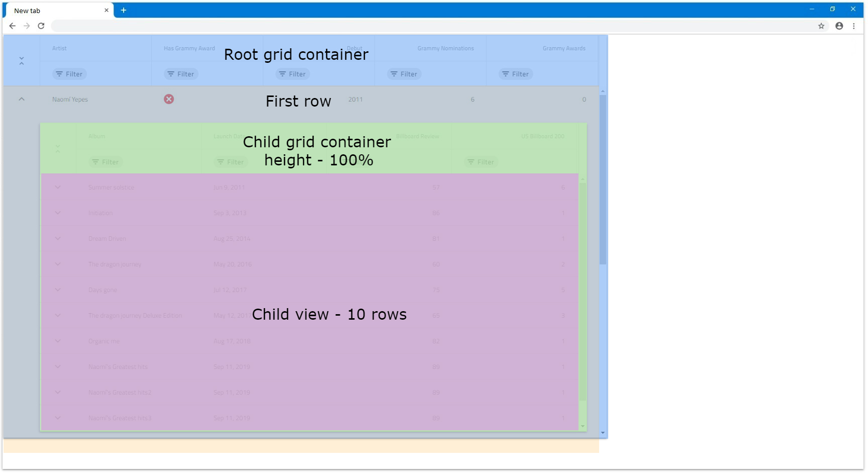Reload the page with refresh icon
The width and height of the screenshot is (868, 473).
(x=41, y=26)
